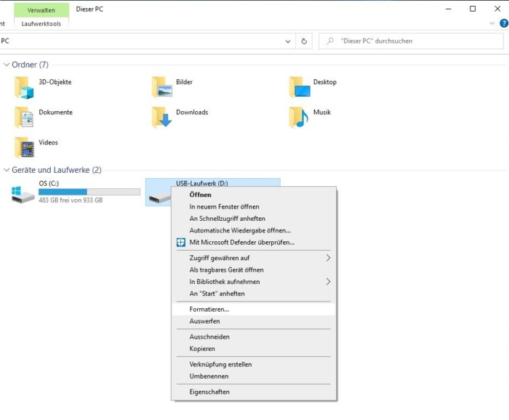Open the Bilder folder icon
This screenshot has width=509, height=420.
click(x=162, y=87)
